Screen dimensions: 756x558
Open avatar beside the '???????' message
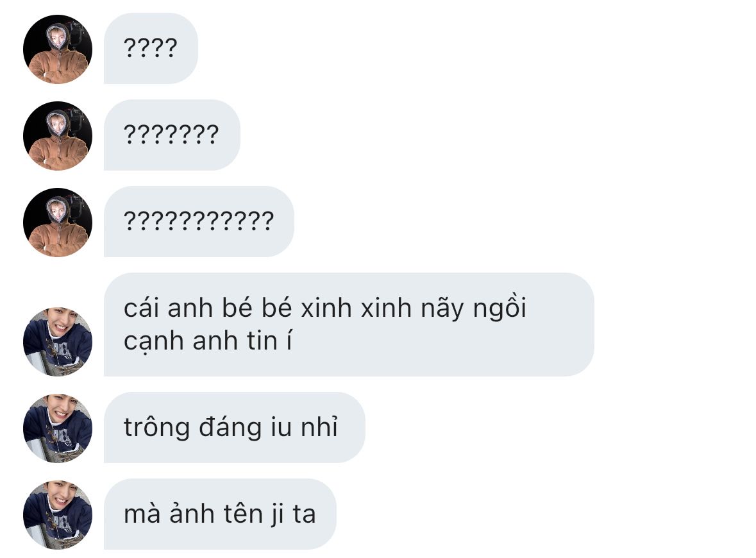coord(57,135)
